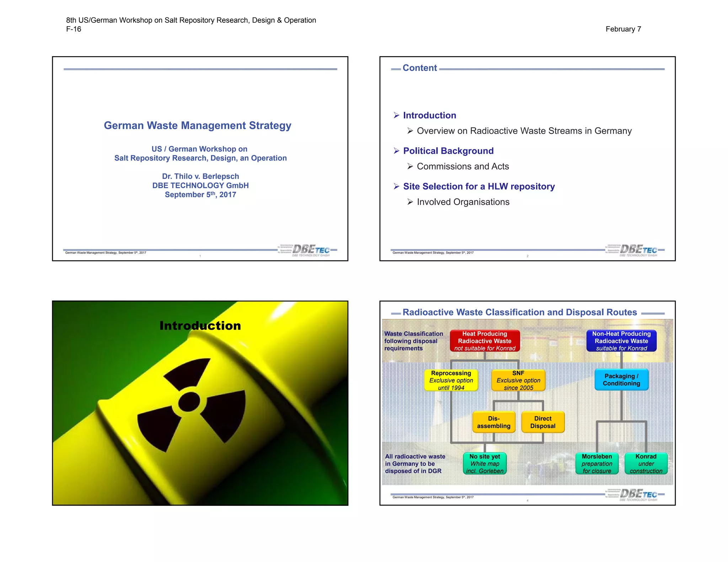Click the 'Packaging / Conditioning' box
This screenshot has height=562, width=728.
pyautogui.click(x=621, y=380)
